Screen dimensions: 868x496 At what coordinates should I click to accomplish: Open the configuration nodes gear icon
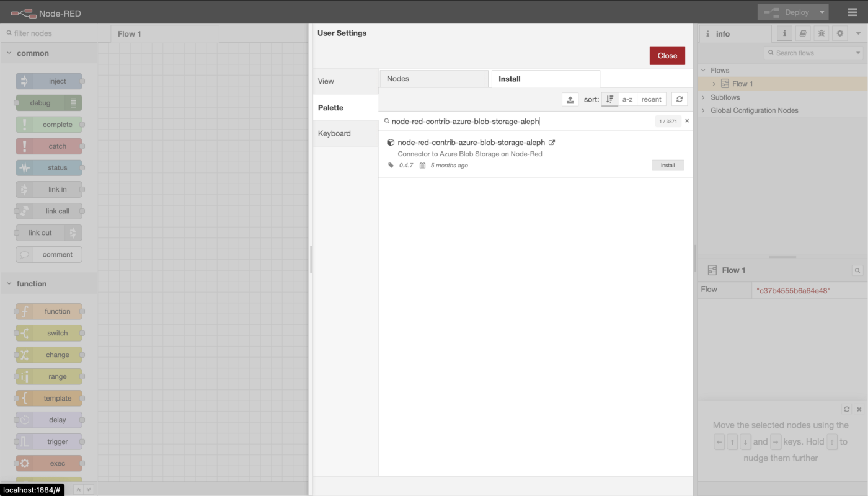[x=840, y=33]
